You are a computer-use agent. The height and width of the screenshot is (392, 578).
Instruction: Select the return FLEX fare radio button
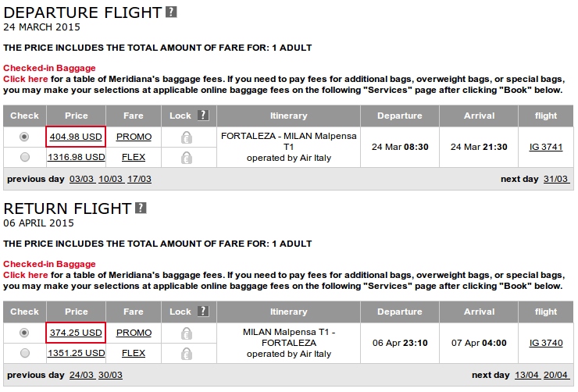point(25,353)
